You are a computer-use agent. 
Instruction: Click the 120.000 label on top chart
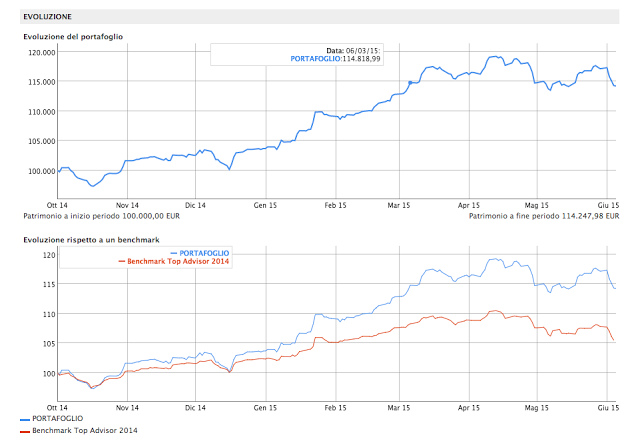pos(40,52)
